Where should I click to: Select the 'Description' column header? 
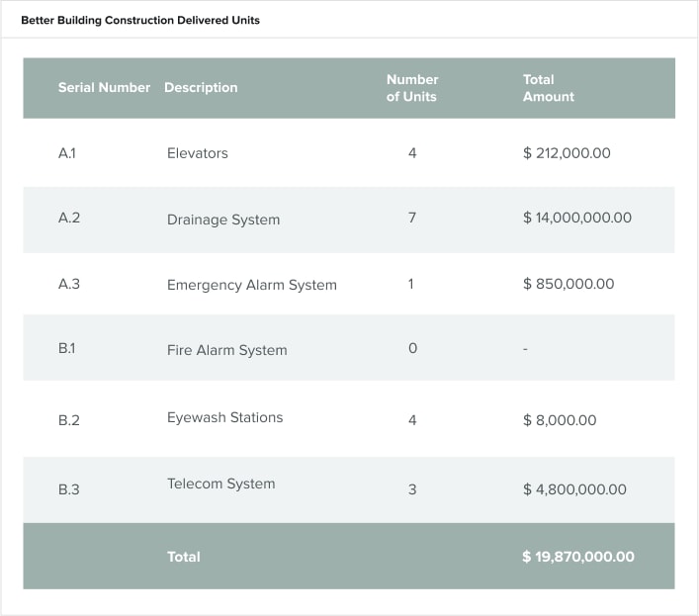point(201,88)
